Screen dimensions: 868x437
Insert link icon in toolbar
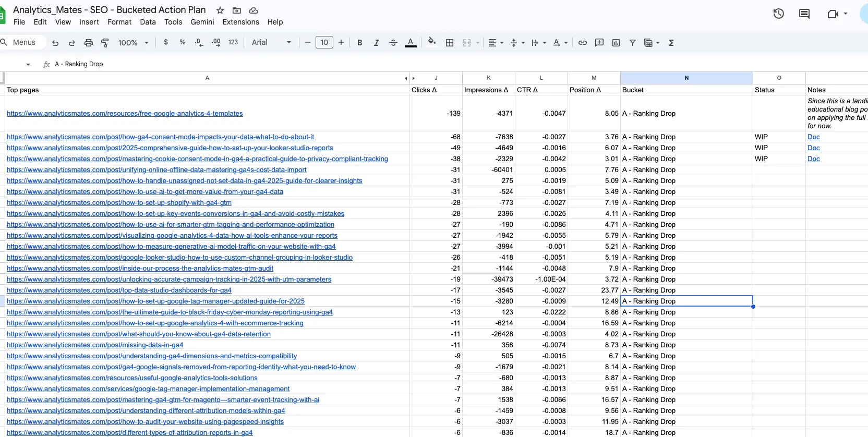click(583, 43)
